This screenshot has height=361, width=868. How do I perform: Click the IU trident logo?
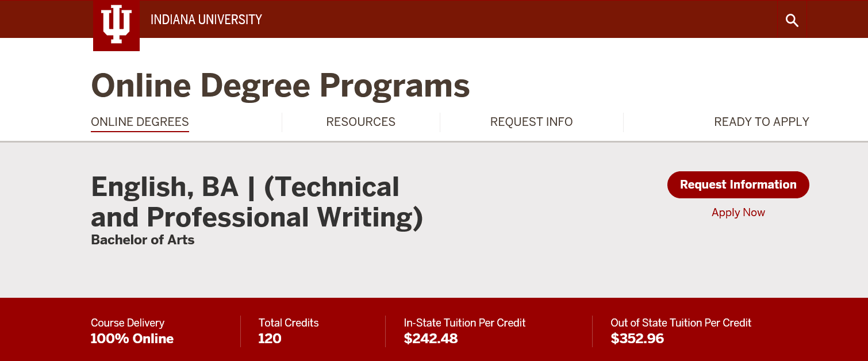coord(116,25)
